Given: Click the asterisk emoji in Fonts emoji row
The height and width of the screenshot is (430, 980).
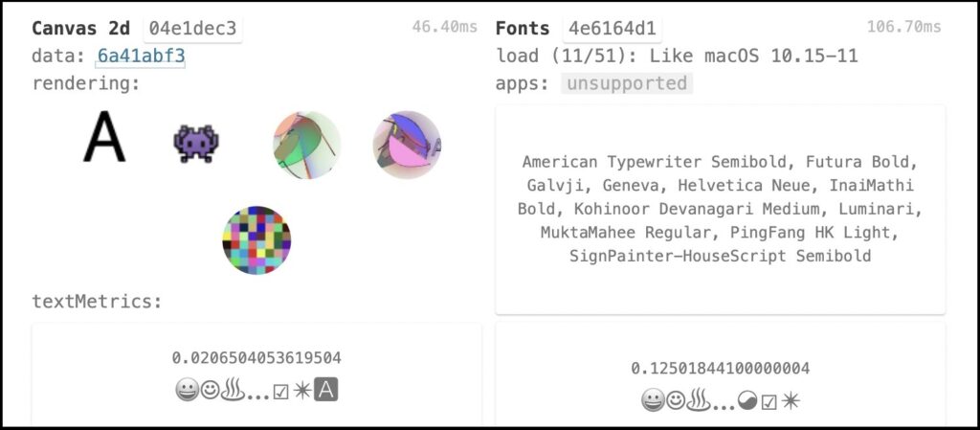Looking at the screenshot, I should click(791, 400).
